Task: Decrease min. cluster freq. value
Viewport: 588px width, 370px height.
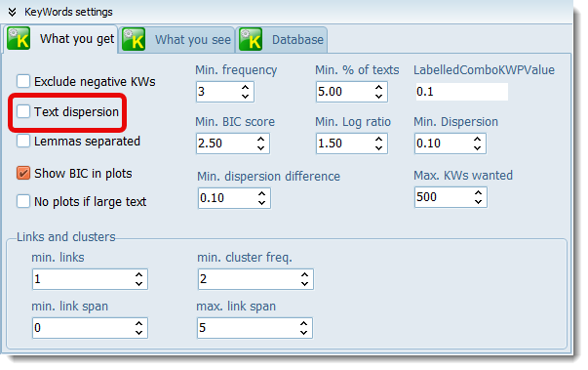Action: [x=304, y=284]
